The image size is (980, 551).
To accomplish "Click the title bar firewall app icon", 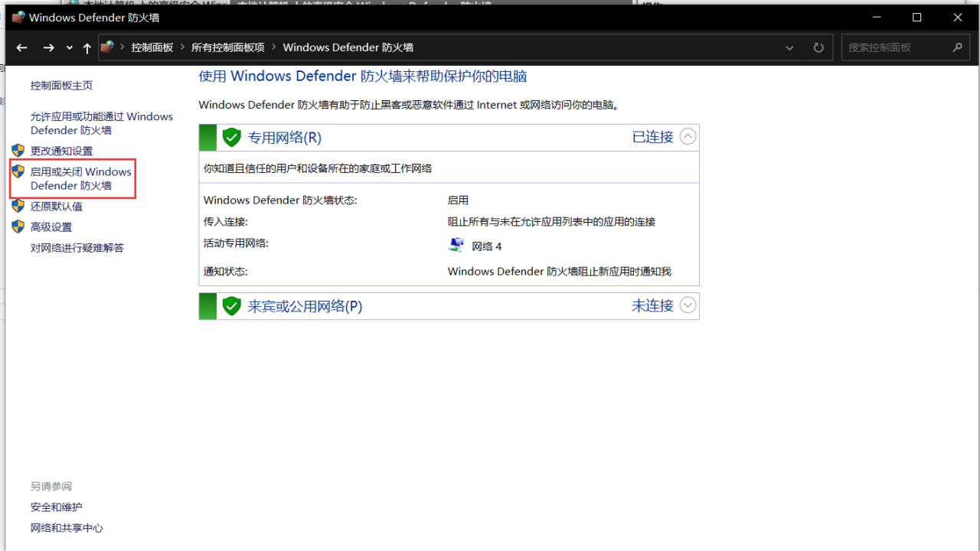I will pyautogui.click(x=18, y=17).
